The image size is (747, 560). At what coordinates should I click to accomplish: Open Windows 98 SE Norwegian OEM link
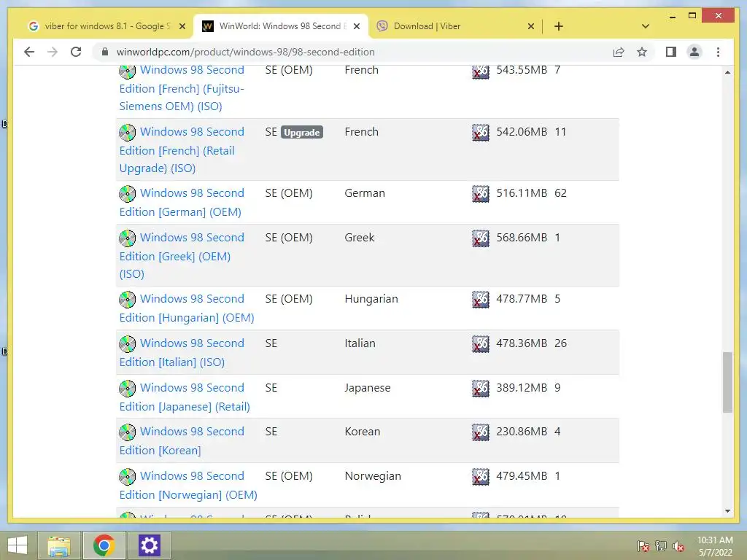(x=188, y=485)
